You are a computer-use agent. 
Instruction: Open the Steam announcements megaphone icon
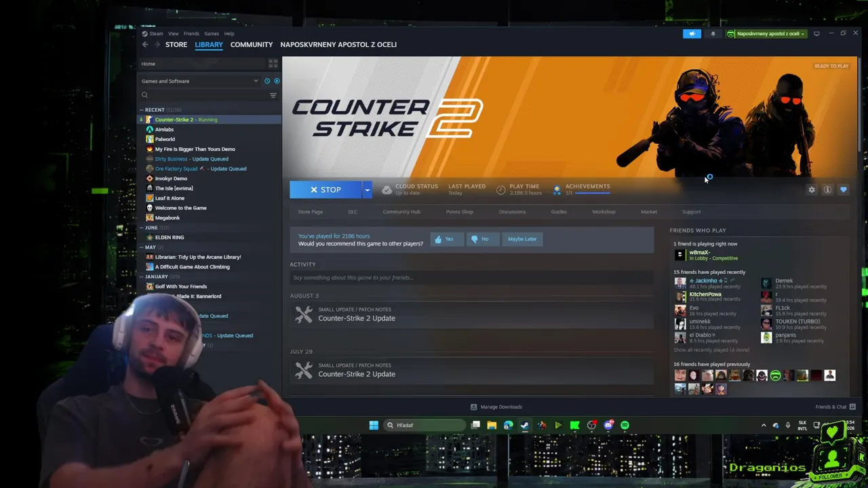(x=692, y=34)
